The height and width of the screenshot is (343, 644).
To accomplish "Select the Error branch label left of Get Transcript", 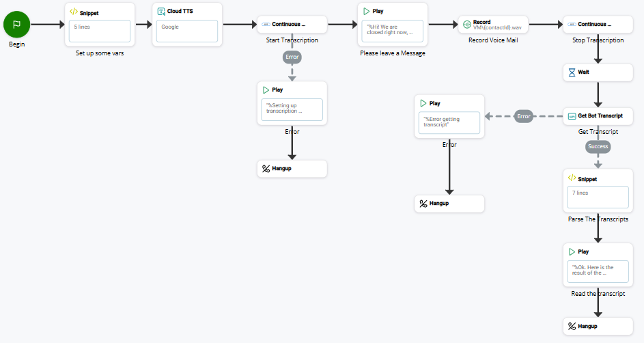I will [524, 116].
